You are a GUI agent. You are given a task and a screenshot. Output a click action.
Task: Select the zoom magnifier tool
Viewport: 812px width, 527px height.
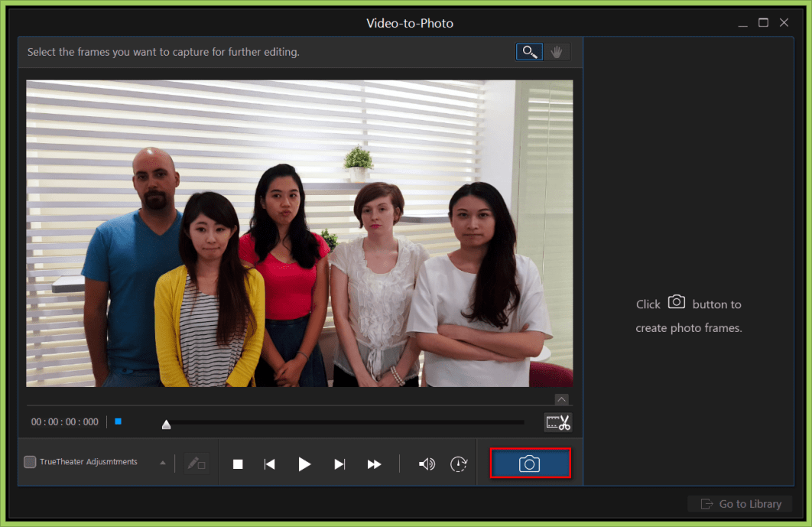[529, 52]
